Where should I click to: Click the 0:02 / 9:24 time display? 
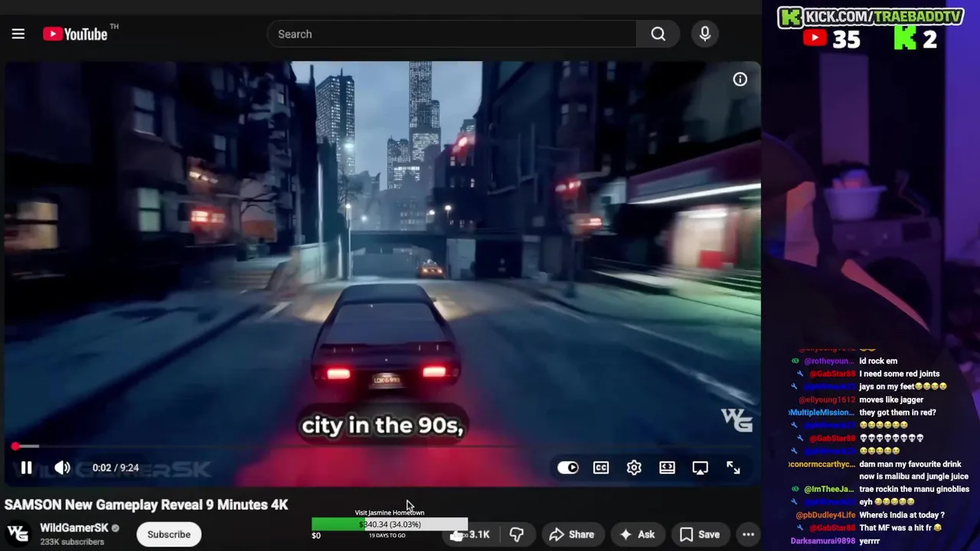tap(116, 468)
